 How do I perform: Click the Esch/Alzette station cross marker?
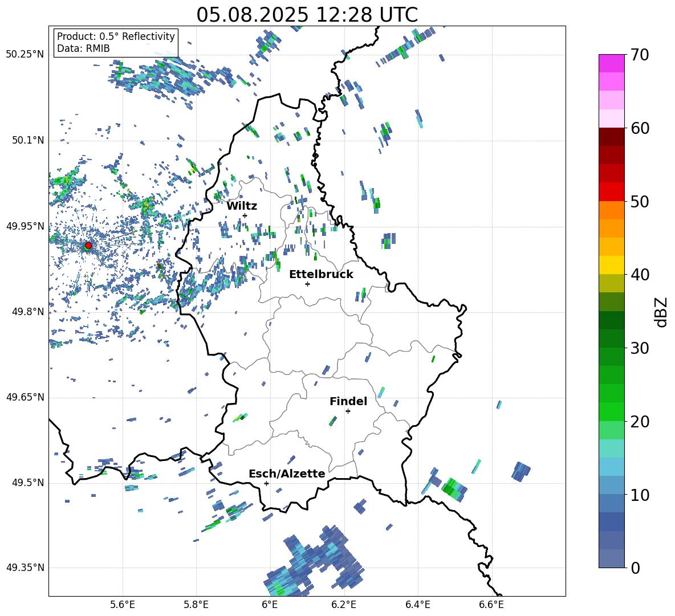click(x=266, y=483)
